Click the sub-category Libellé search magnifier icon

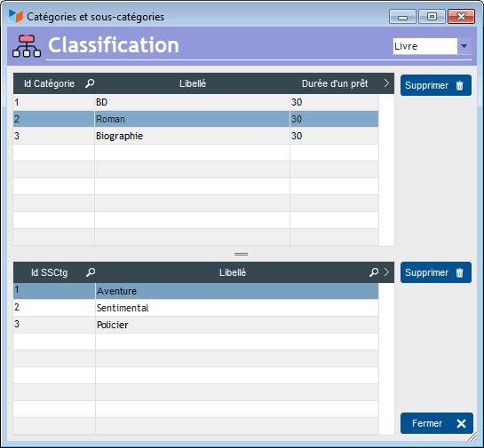pos(374,272)
